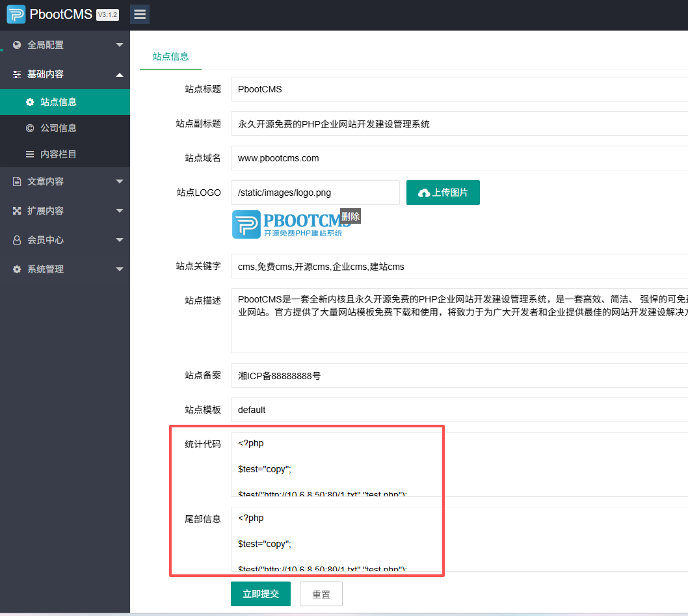
Task: Click the document icon beside 文章内容
Action: pos(17,181)
